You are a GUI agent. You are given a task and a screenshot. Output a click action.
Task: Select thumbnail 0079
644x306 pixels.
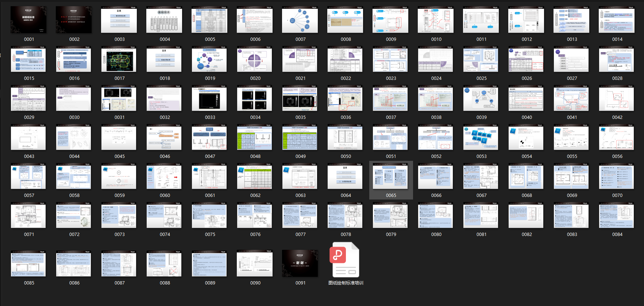pos(390,215)
